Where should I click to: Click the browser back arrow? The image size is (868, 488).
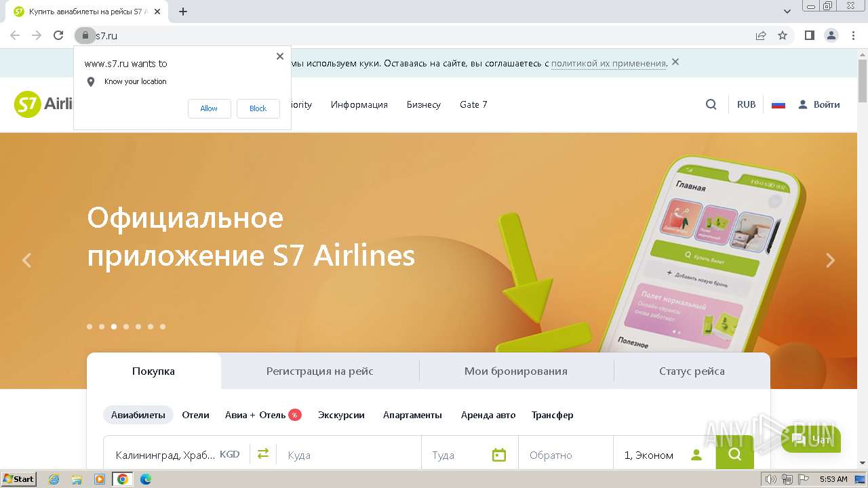[x=15, y=35]
